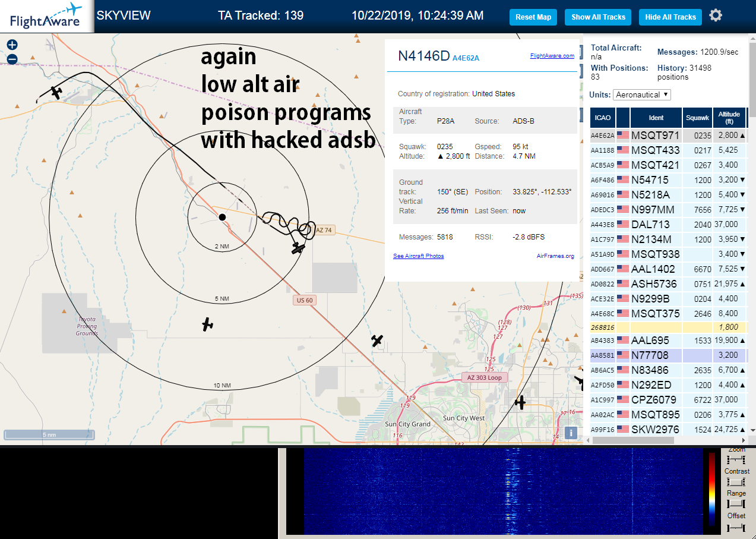Click the US flag in the N54715 row
The image size is (756, 539).
click(623, 180)
